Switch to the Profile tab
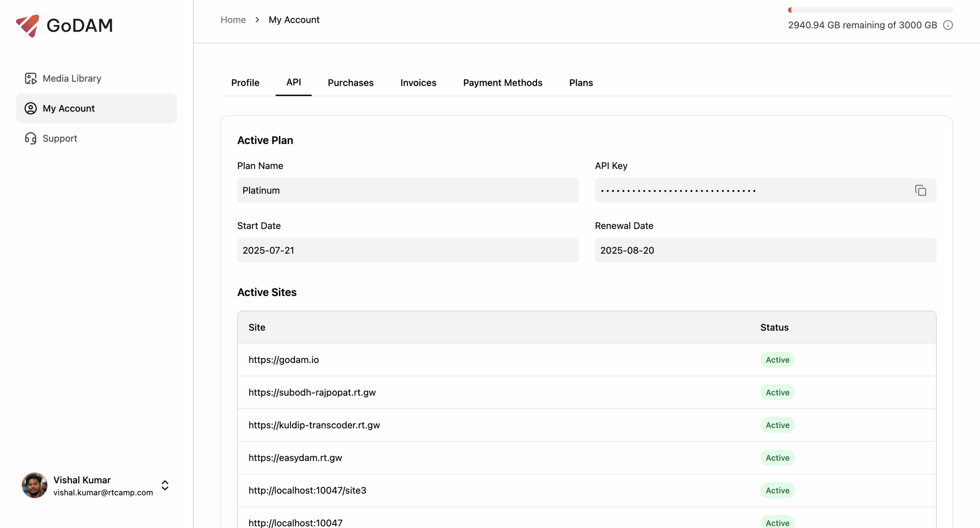980x528 pixels. point(245,83)
